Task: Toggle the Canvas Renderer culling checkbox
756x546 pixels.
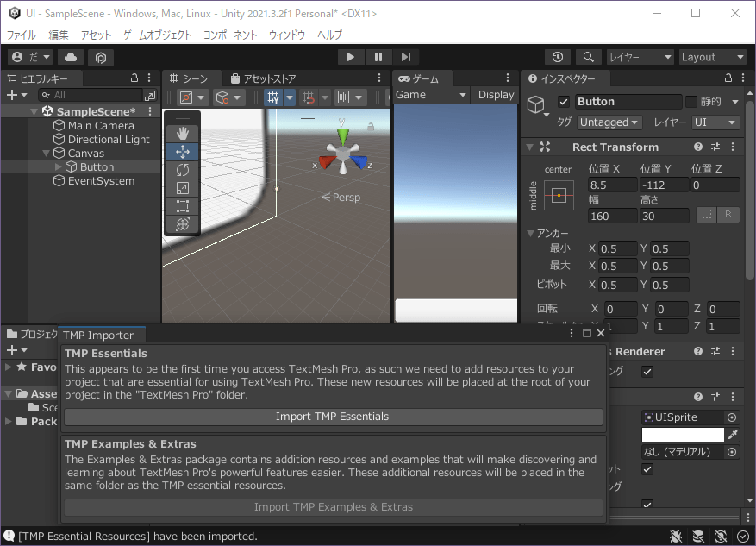Action: coord(647,372)
